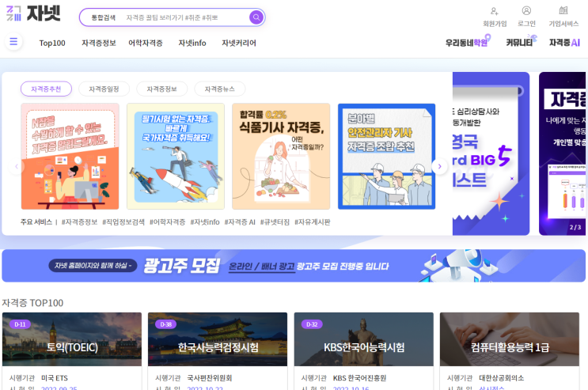The height and width of the screenshot is (390, 588).
Task: Open the KBS한국어능력시험 card
Action: [364, 351]
